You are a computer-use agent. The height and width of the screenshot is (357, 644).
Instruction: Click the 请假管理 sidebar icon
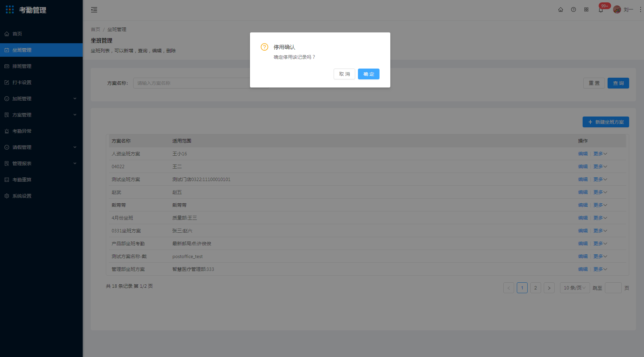pos(7,147)
